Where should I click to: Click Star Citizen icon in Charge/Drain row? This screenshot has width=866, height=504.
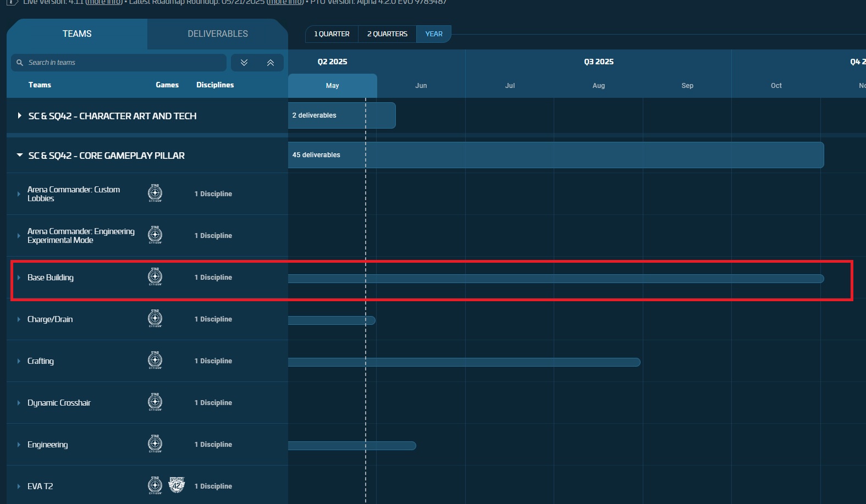(155, 318)
